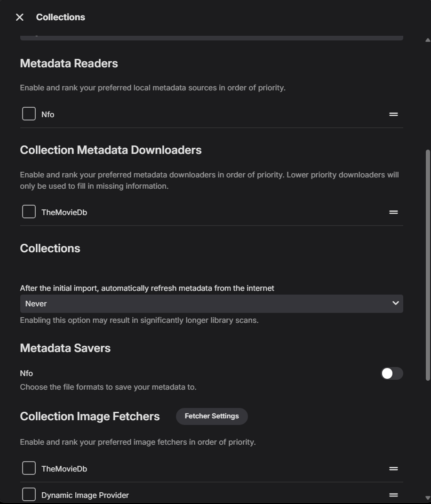The image size is (431, 504).
Task: Open Fetcher Settings
Action: pos(212,416)
